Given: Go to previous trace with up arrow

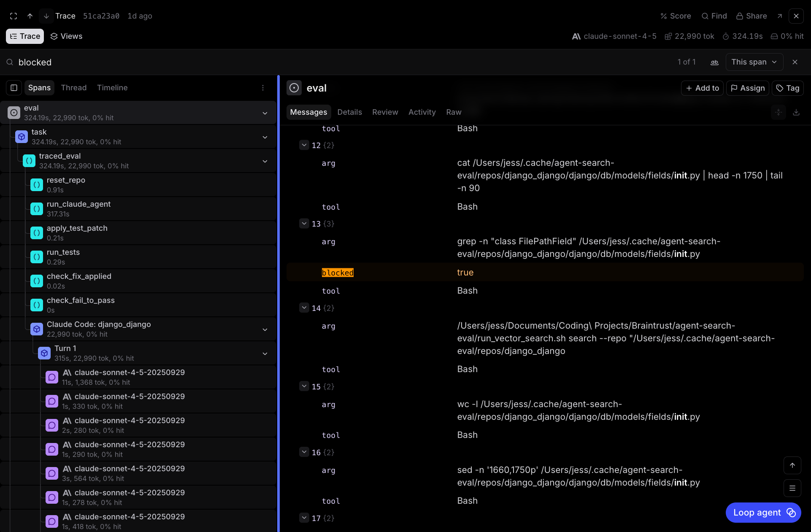Looking at the screenshot, I should coord(30,16).
